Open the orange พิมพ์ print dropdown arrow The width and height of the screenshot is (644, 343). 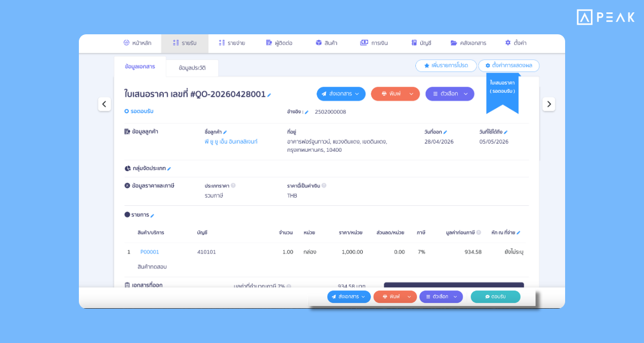click(x=412, y=94)
